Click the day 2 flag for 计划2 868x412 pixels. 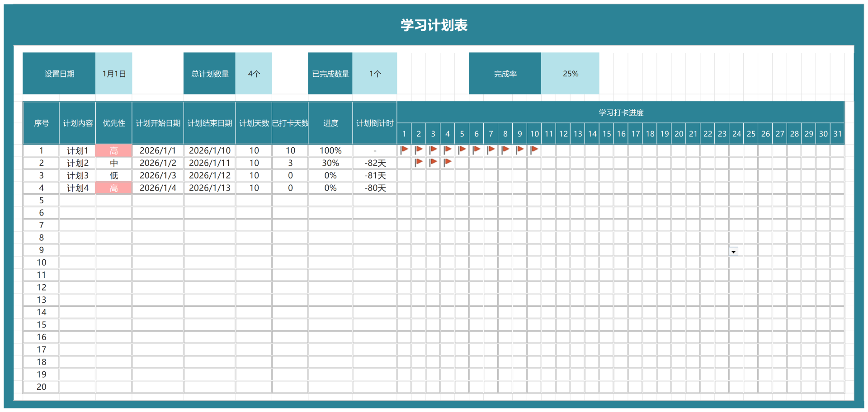[x=433, y=162]
